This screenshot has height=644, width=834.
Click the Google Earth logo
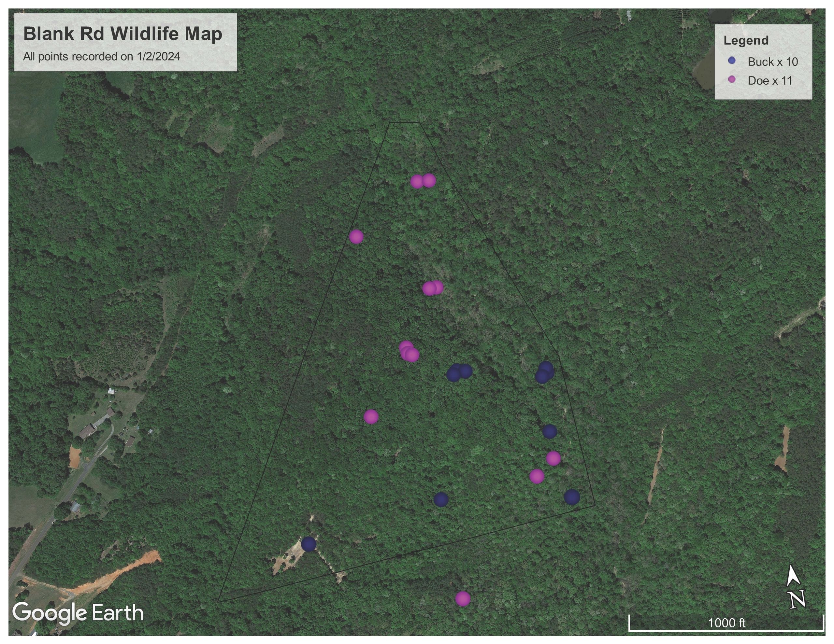[x=78, y=614]
